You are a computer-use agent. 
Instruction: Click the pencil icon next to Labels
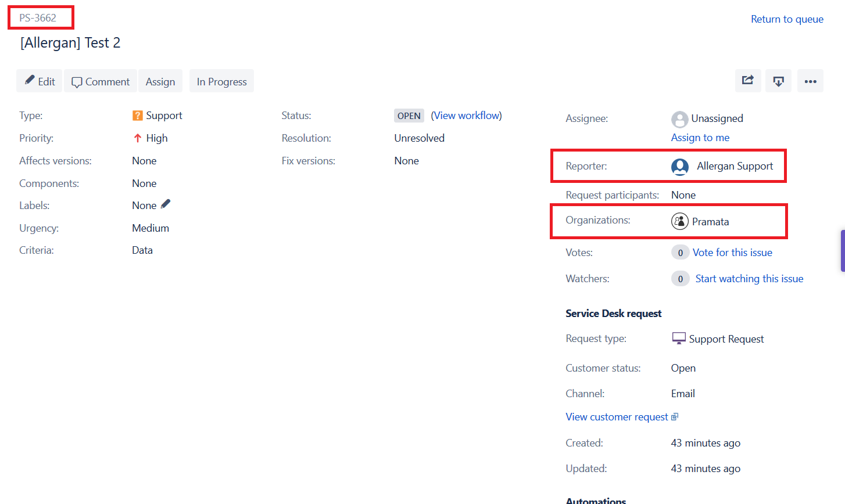click(x=166, y=204)
